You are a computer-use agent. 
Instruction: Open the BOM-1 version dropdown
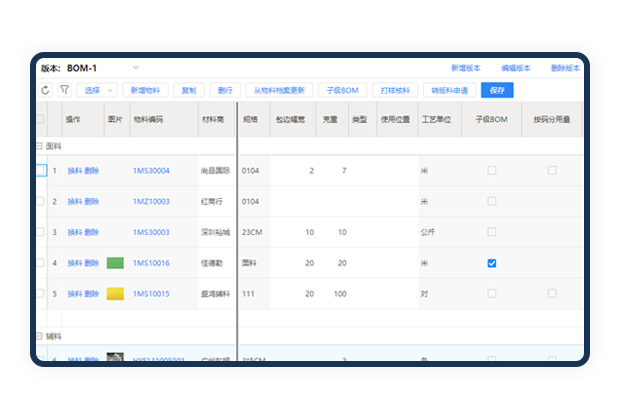coord(136,68)
